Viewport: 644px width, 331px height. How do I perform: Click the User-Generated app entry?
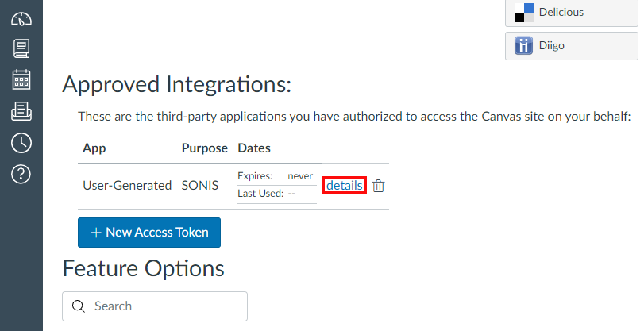tap(127, 186)
